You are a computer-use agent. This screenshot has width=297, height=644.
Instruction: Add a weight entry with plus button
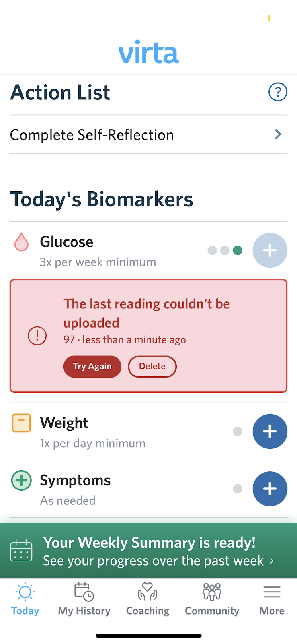tap(270, 431)
